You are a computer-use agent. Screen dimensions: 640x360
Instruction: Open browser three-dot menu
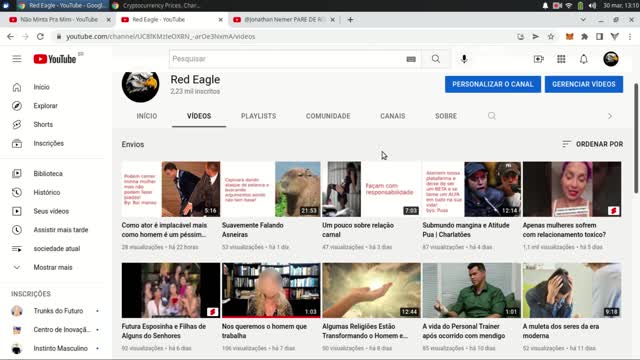(x=630, y=36)
